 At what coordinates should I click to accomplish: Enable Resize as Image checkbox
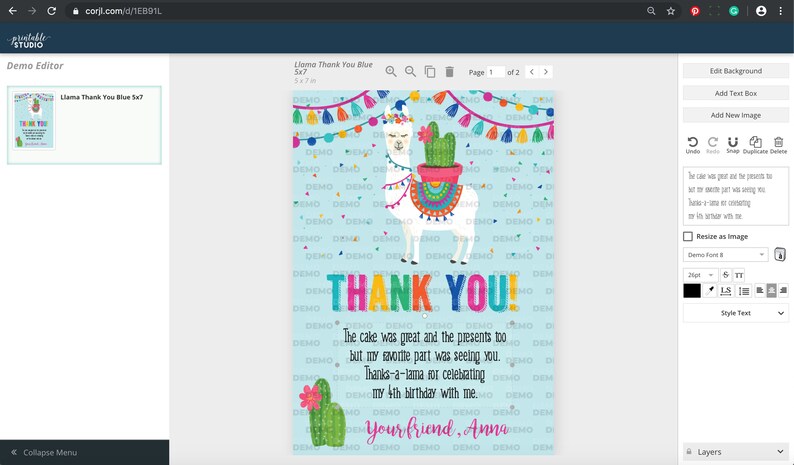pyautogui.click(x=688, y=237)
